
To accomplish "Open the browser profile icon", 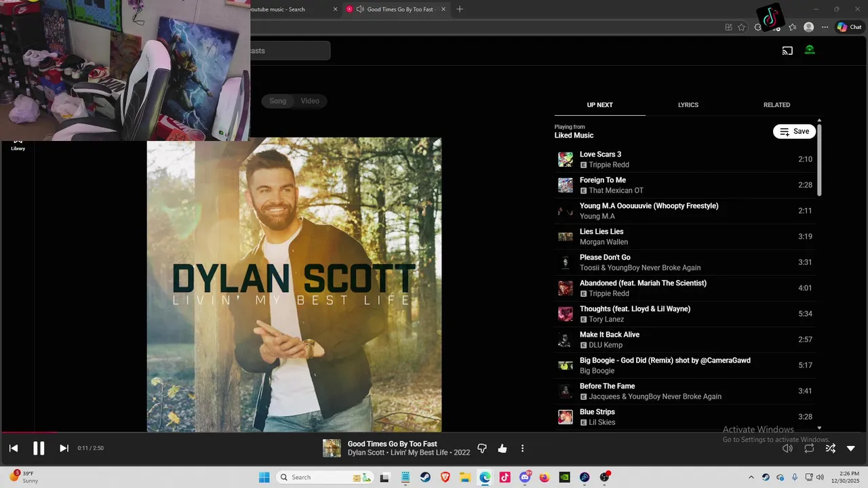I will (808, 27).
